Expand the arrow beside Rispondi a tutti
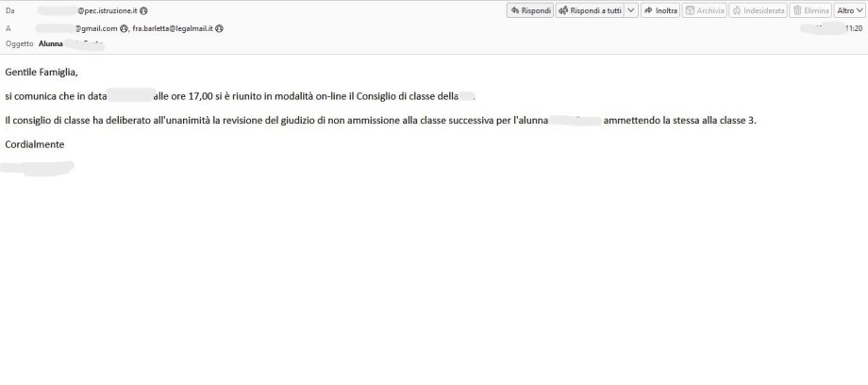 631,10
